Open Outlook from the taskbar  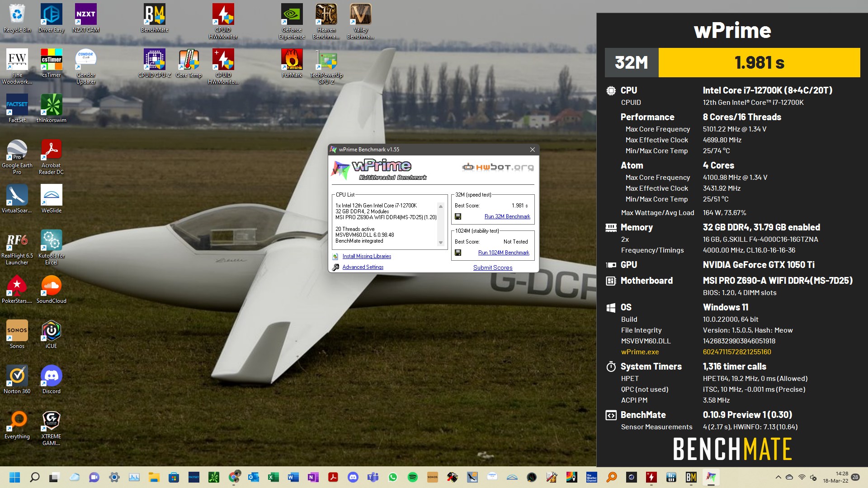click(x=254, y=477)
